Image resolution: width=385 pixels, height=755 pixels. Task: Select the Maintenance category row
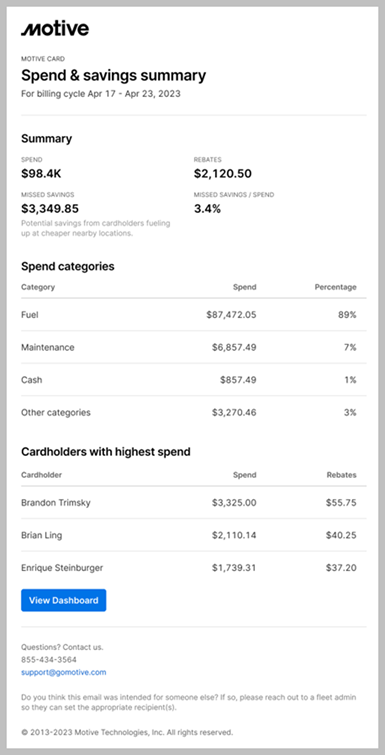click(193, 347)
